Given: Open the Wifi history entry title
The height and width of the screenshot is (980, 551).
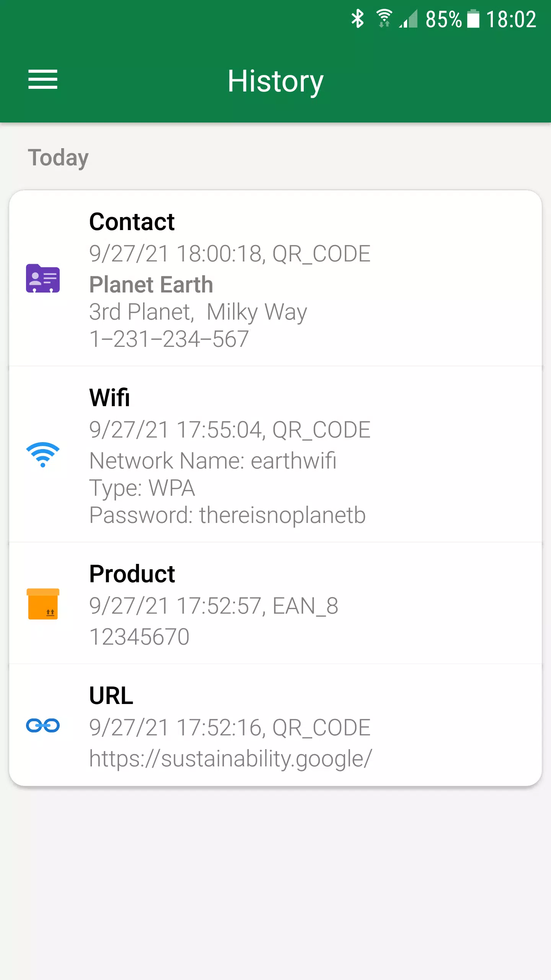Looking at the screenshot, I should 109,397.
